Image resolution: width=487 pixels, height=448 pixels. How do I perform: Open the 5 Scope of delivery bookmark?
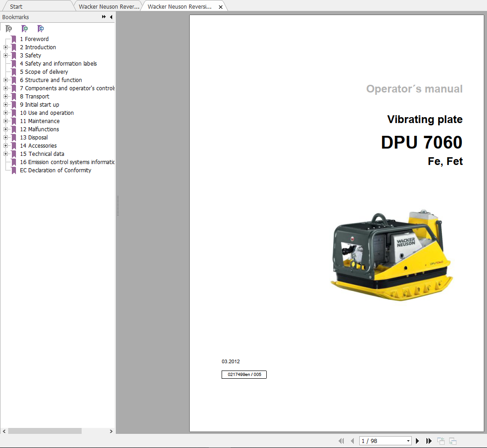[x=44, y=72]
